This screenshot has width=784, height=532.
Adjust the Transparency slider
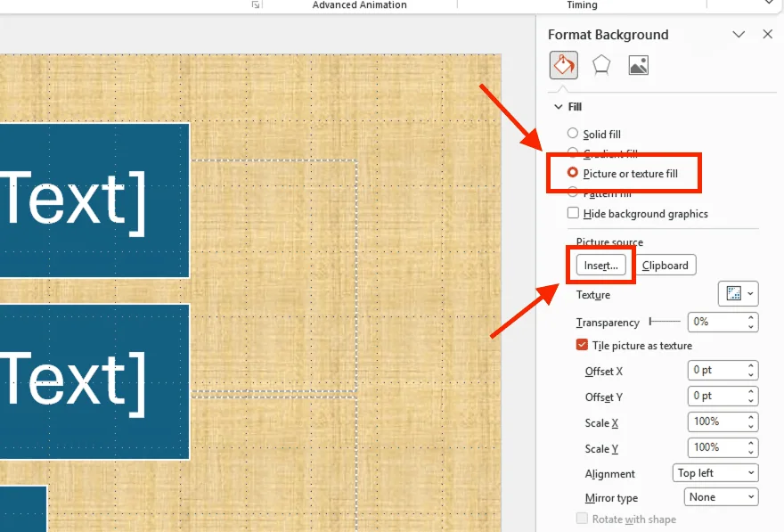(665, 322)
